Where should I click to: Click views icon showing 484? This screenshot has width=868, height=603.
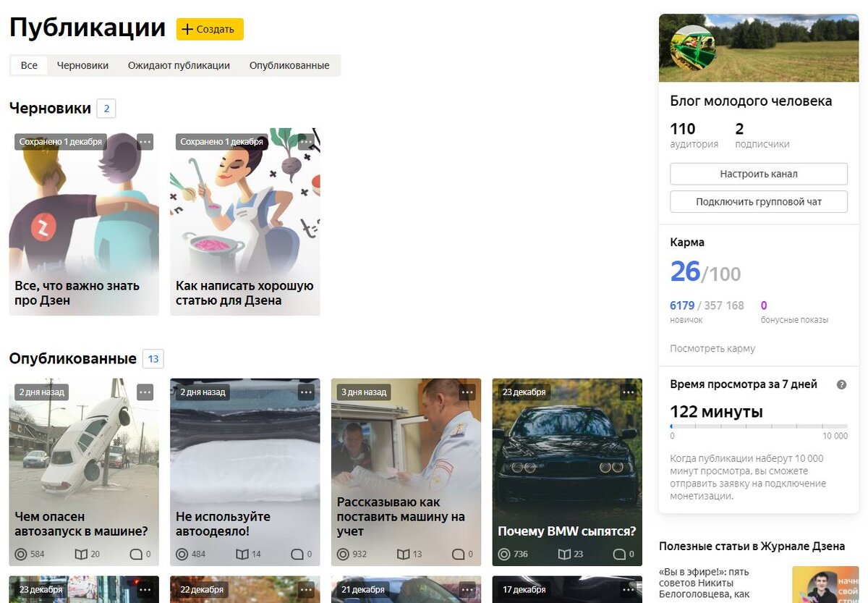point(182,554)
